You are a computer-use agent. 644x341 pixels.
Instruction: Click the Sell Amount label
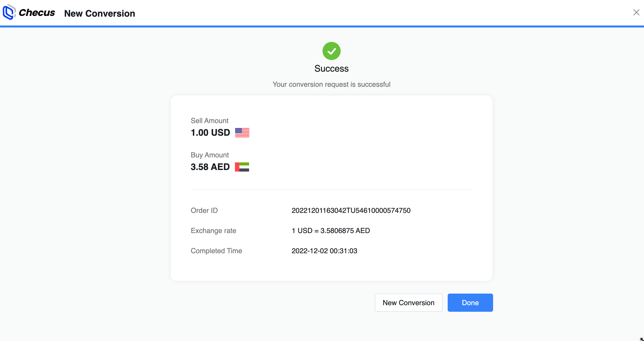209,121
